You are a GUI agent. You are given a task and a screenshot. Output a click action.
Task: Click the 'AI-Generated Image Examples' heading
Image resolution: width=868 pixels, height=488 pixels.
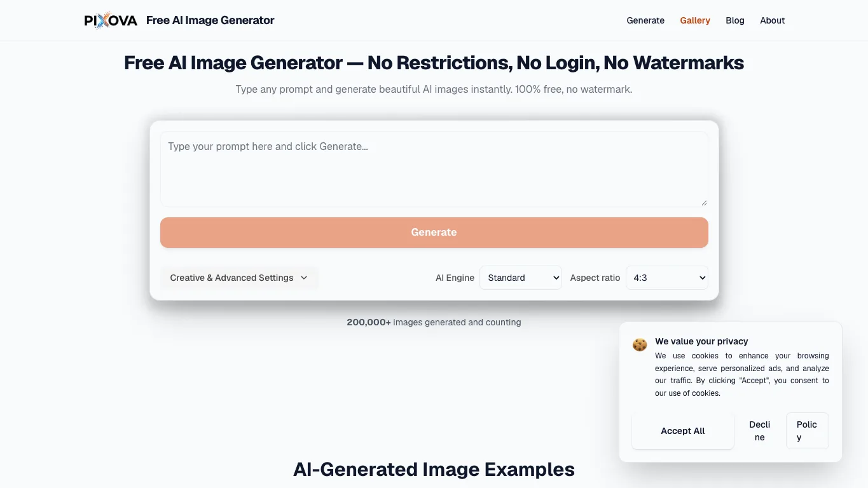[434, 470]
